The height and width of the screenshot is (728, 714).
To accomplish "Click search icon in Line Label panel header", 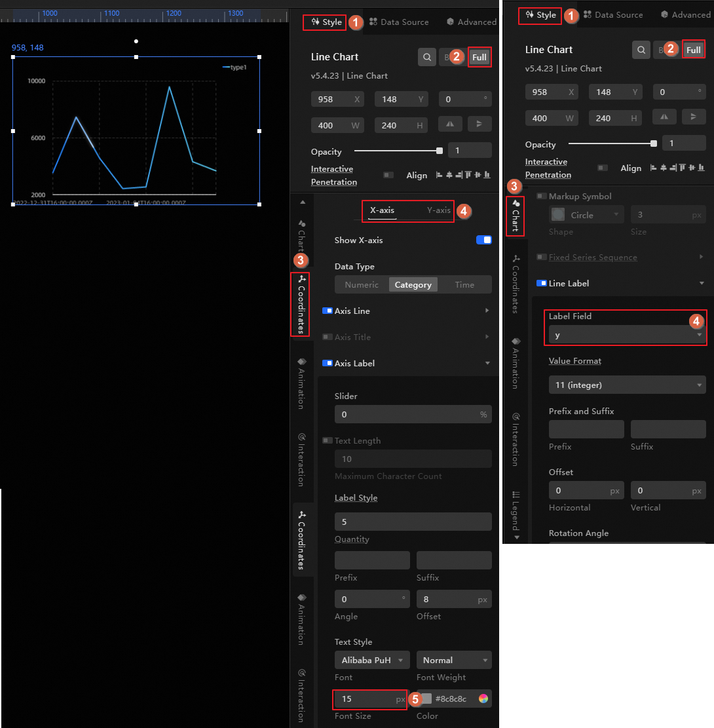I will (x=641, y=50).
